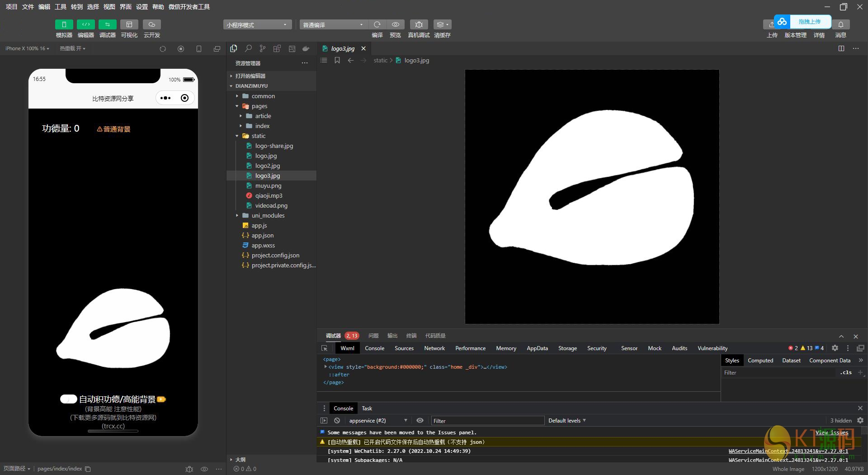Viewport: 868px width, 475px height.
Task: Open the 工具 menu in menu bar
Action: tap(60, 7)
